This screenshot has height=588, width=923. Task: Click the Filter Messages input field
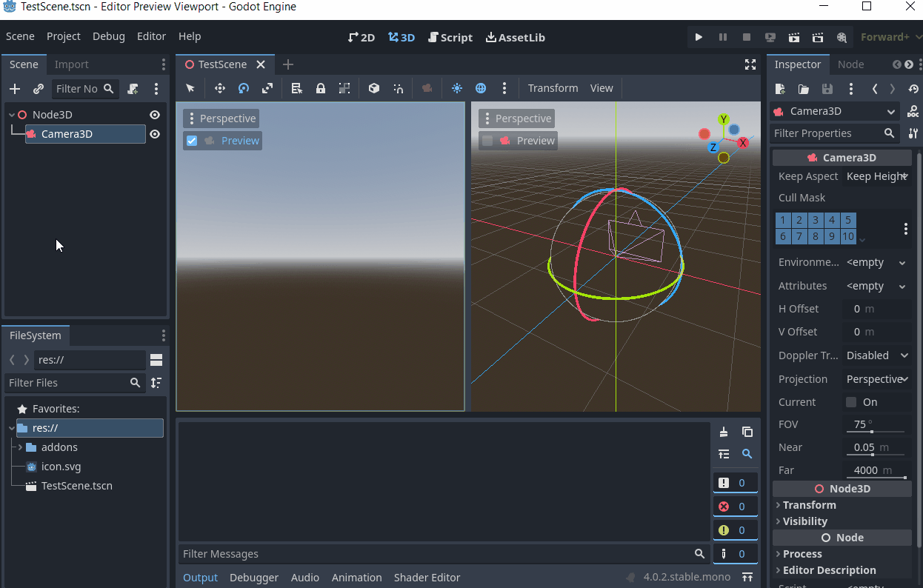(437, 553)
